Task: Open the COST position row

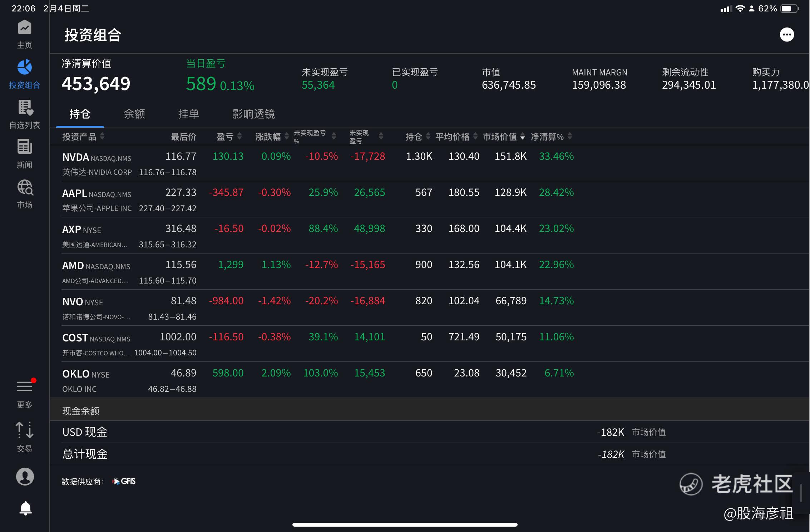Action: pyautogui.click(x=430, y=344)
